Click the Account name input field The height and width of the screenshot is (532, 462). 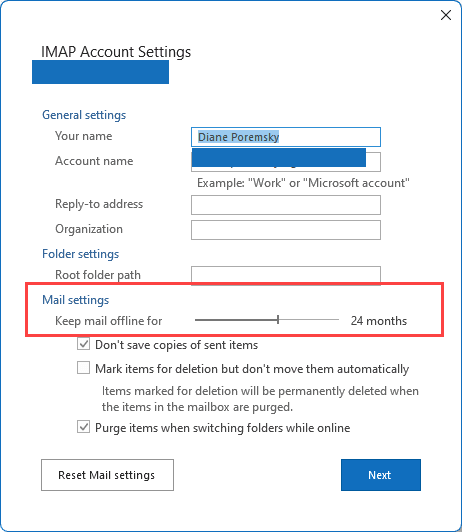[x=286, y=162]
